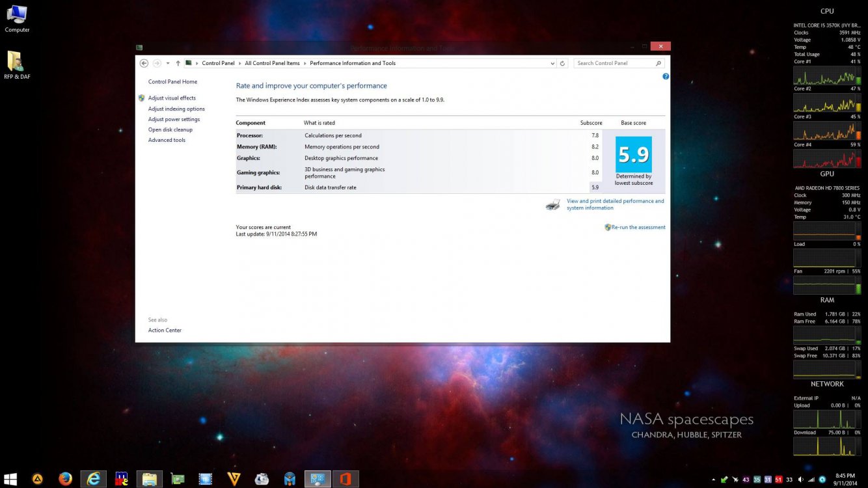Click the Up arrow beside the address bar
Viewport: 868px width, 488px height.
tap(178, 63)
